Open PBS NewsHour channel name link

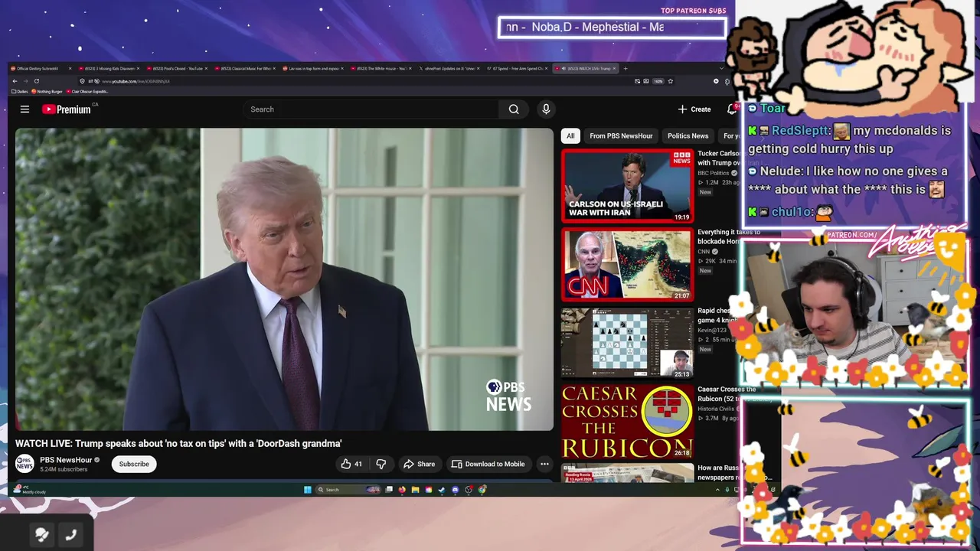pos(66,460)
